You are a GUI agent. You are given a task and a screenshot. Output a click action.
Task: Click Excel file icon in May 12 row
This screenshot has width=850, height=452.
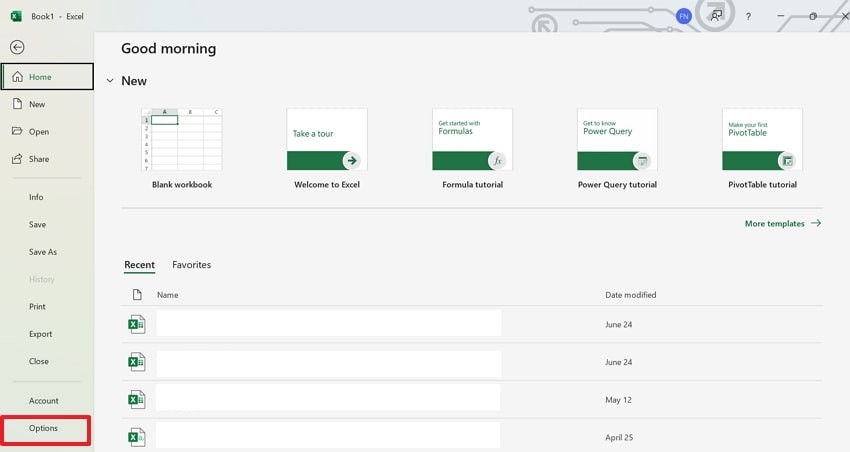137,400
